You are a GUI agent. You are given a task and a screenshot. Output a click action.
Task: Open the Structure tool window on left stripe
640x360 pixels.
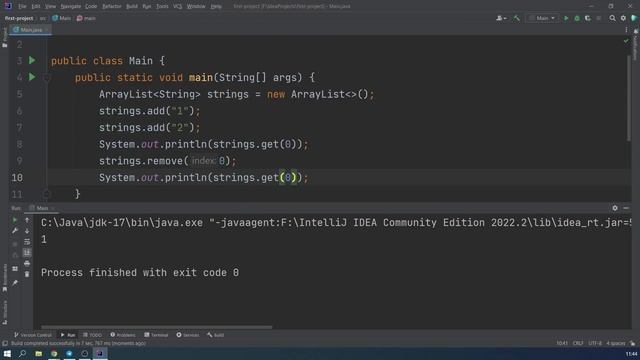point(4,312)
